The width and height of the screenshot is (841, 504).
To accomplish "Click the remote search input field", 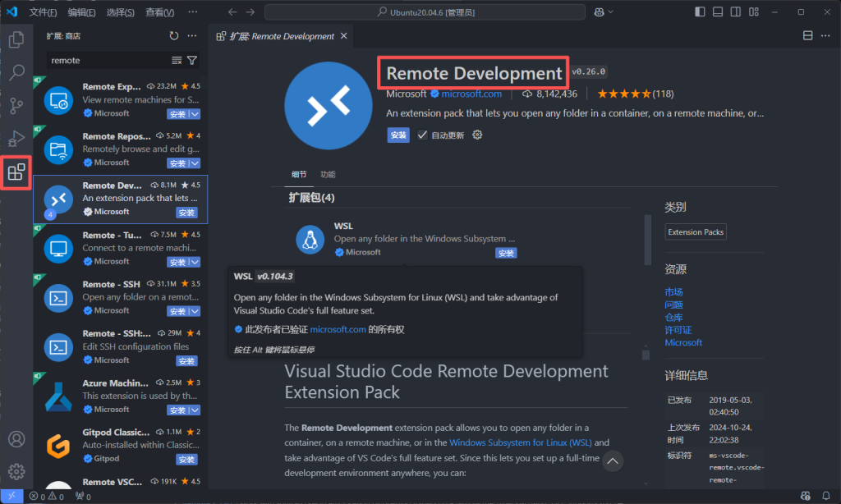I will point(107,61).
